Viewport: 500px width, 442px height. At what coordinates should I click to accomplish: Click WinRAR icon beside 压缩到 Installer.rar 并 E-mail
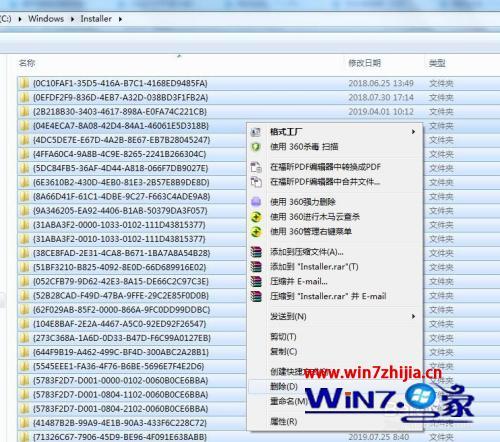click(x=256, y=296)
